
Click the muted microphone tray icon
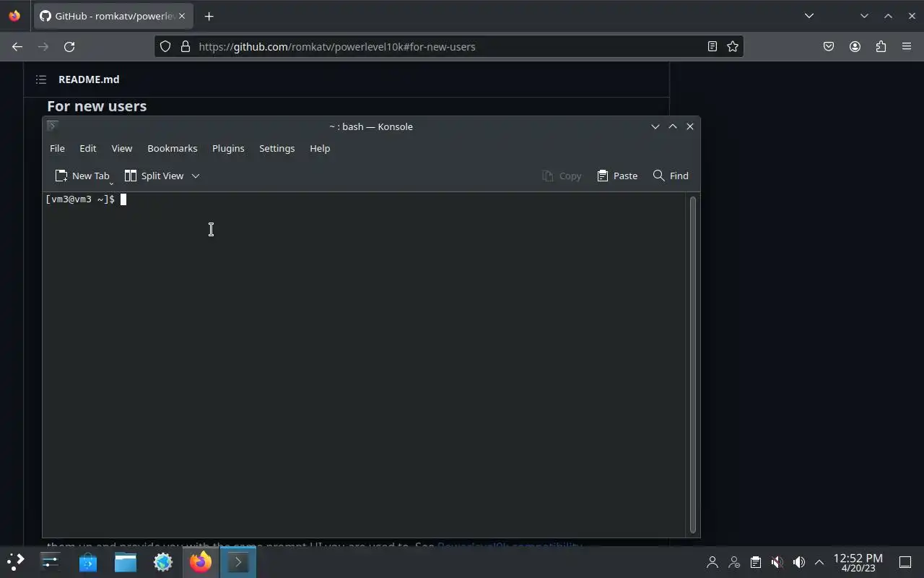click(x=777, y=562)
